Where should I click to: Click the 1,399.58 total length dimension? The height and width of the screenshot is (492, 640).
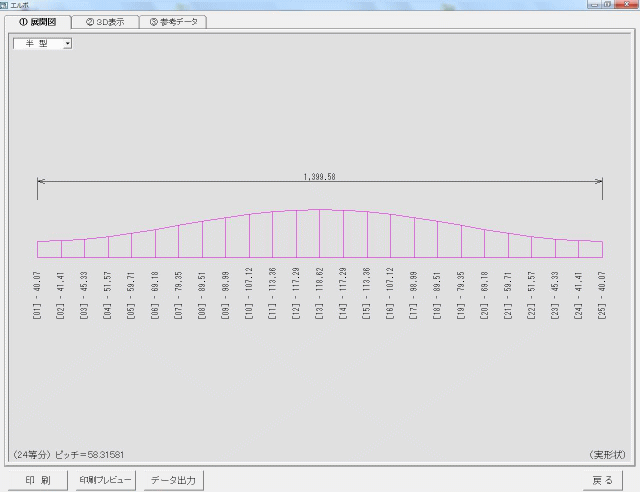point(319,177)
